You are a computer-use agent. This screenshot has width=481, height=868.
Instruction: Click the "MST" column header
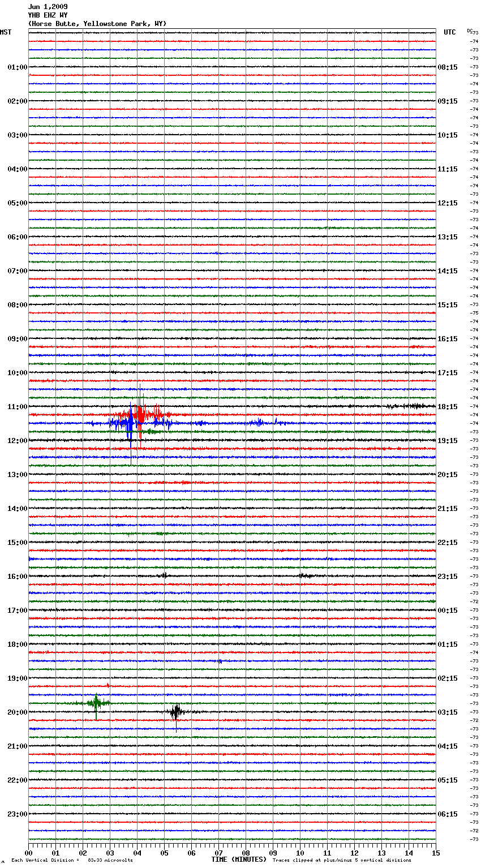click(x=6, y=32)
